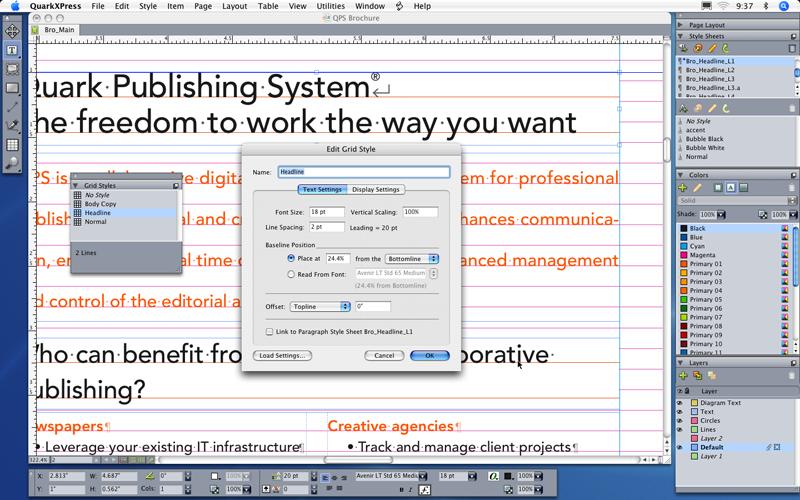
Task: Click the Font Size field
Action: click(x=327, y=212)
